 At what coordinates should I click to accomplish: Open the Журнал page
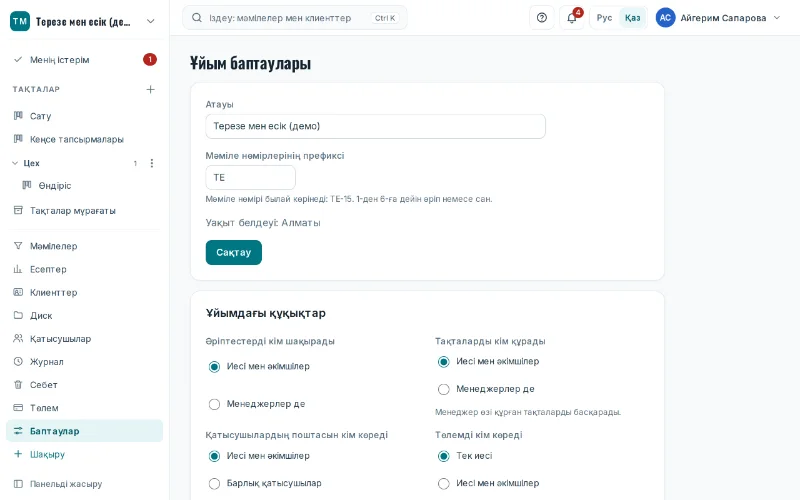pos(85,362)
